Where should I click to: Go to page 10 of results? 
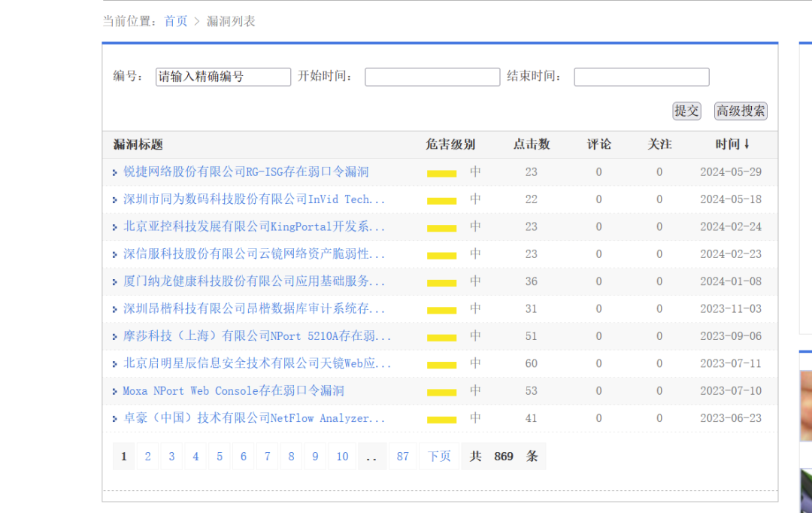[342, 457]
